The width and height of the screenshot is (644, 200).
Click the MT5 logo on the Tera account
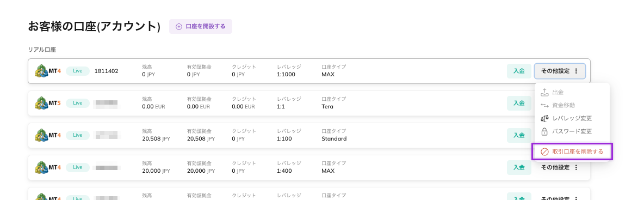[48, 103]
